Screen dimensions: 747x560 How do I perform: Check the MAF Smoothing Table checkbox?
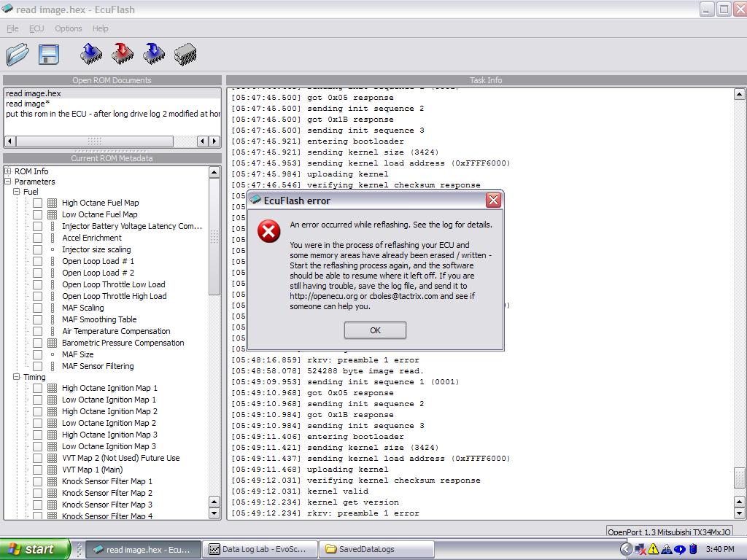point(38,319)
